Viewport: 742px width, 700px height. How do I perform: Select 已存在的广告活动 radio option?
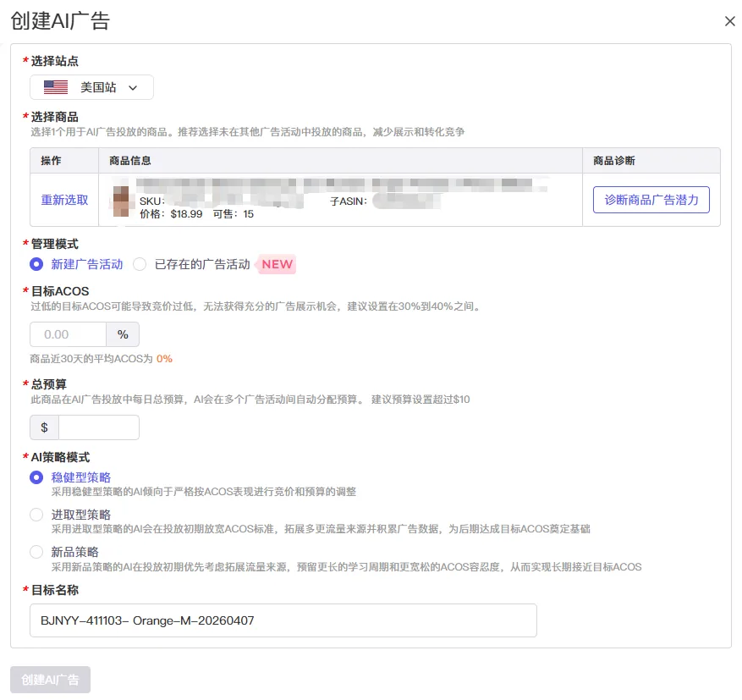140,264
